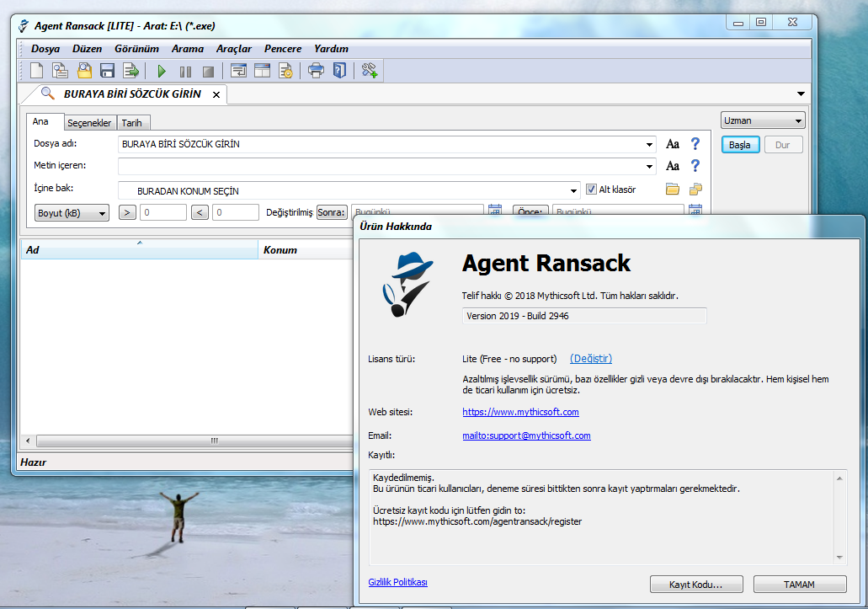The height and width of the screenshot is (609, 868).
Task: Click the split window layout toolbar icon
Action: coord(263,71)
